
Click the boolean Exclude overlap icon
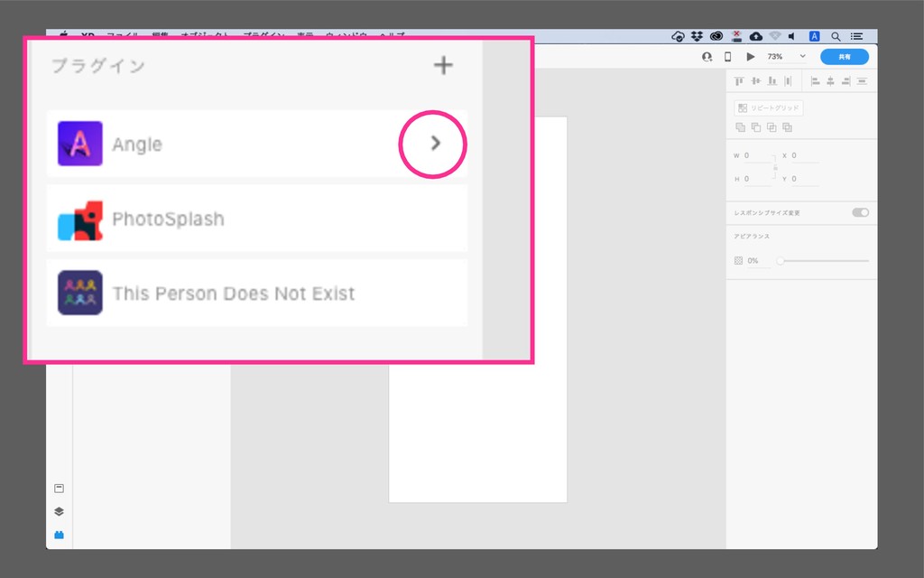pos(787,127)
